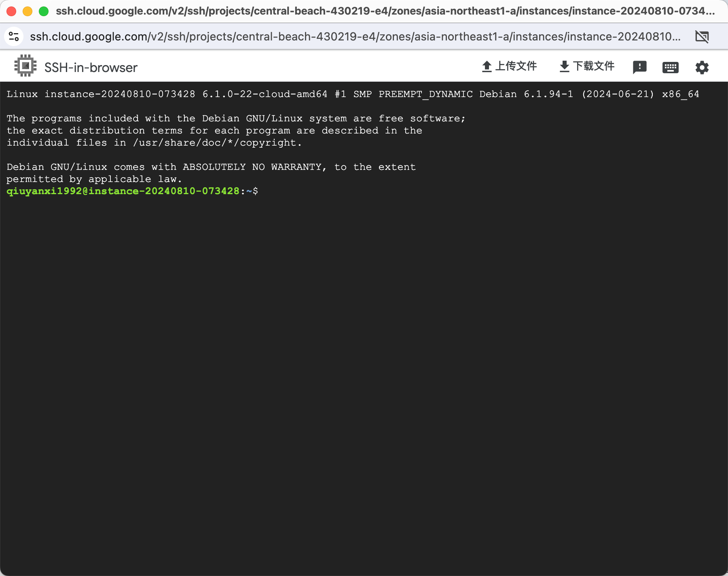Maximize the window with the green button
The image size is (728, 576).
(44, 11)
